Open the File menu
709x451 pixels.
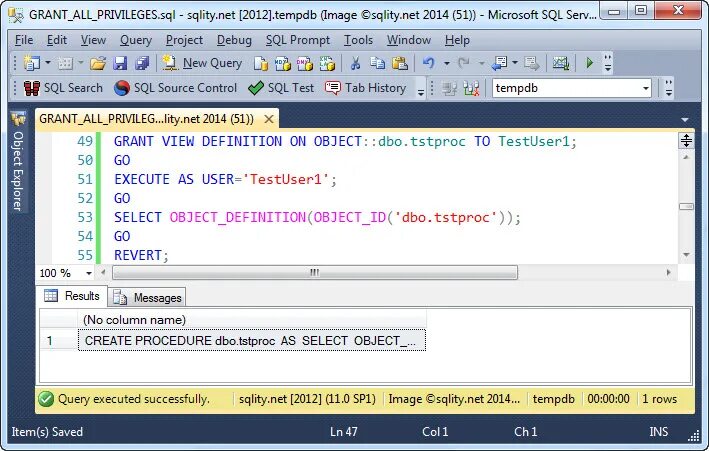24,40
